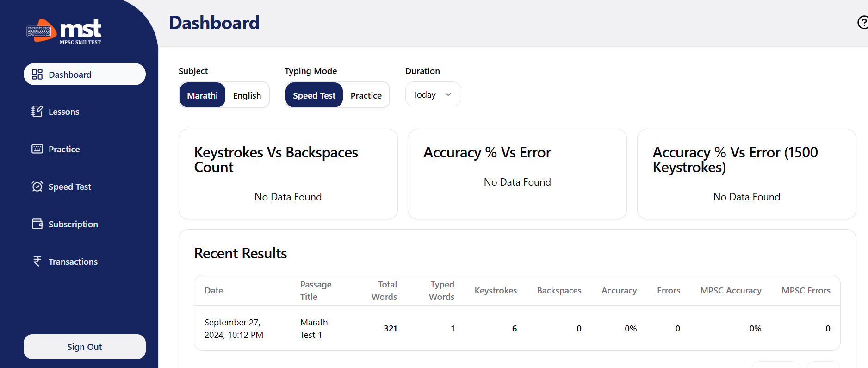
Task: Click the Dashboard grid icon in sidebar
Action: pos(37,75)
